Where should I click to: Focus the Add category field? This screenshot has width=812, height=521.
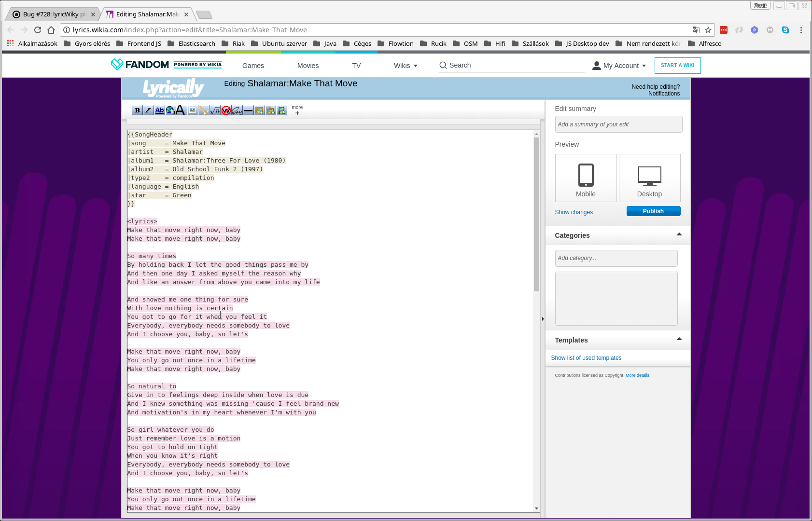tap(616, 258)
